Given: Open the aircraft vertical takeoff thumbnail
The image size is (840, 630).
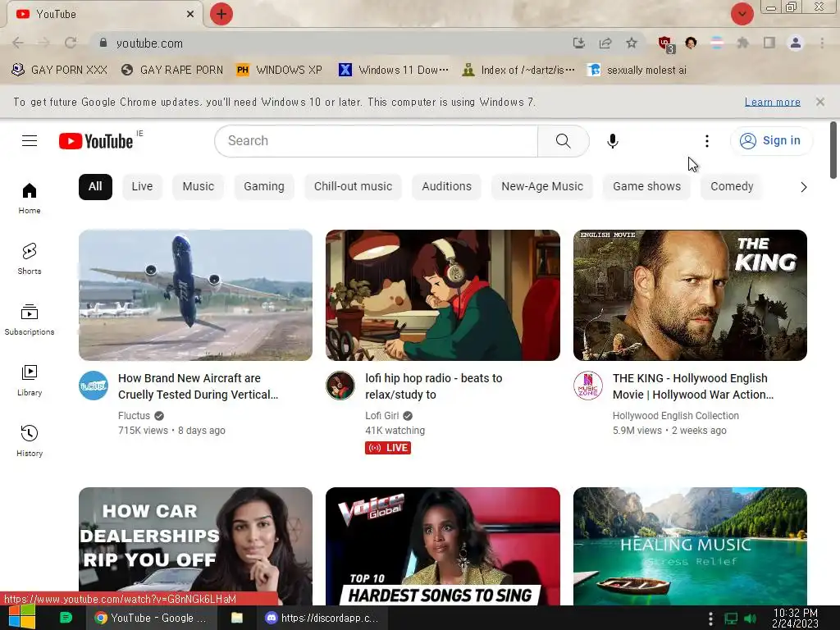Looking at the screenshot, I should (x=195, y=295).
